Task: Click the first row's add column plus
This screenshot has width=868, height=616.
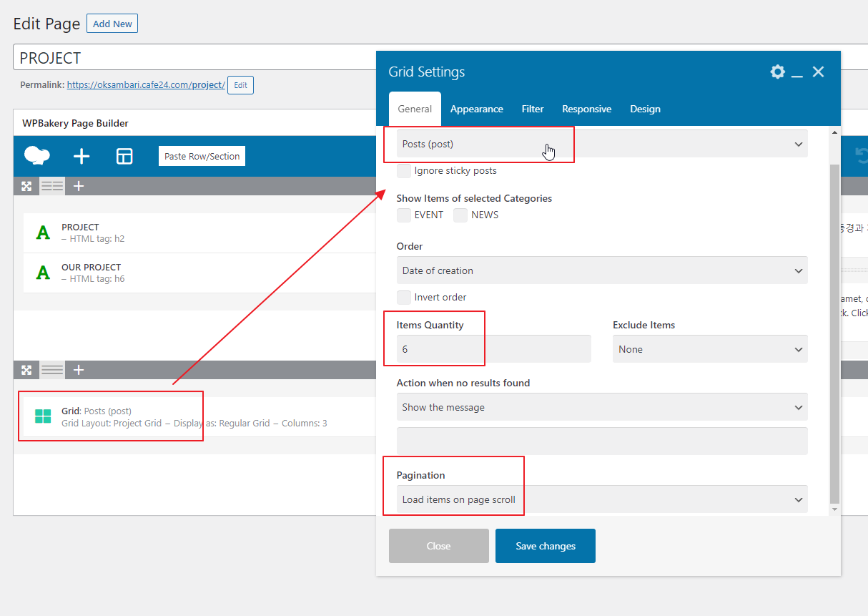Action: (79, 186)
